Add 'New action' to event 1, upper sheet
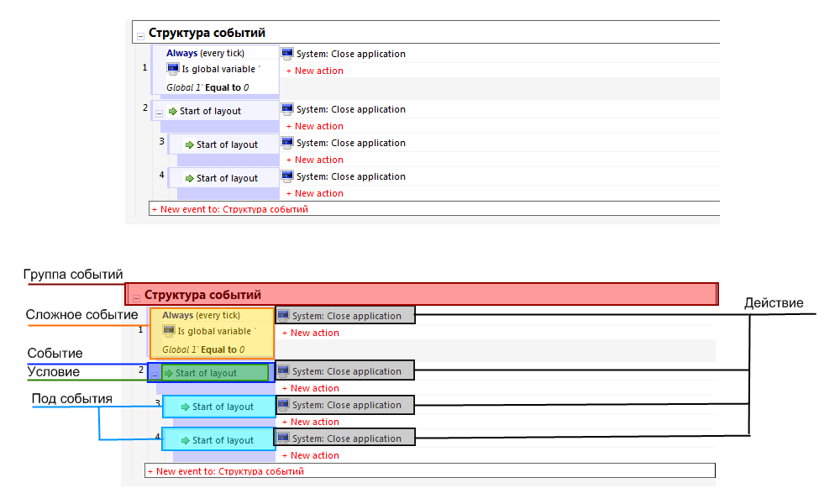Image resolution: width=840 pixels, height=504 pixels. (x=314, y=71)
